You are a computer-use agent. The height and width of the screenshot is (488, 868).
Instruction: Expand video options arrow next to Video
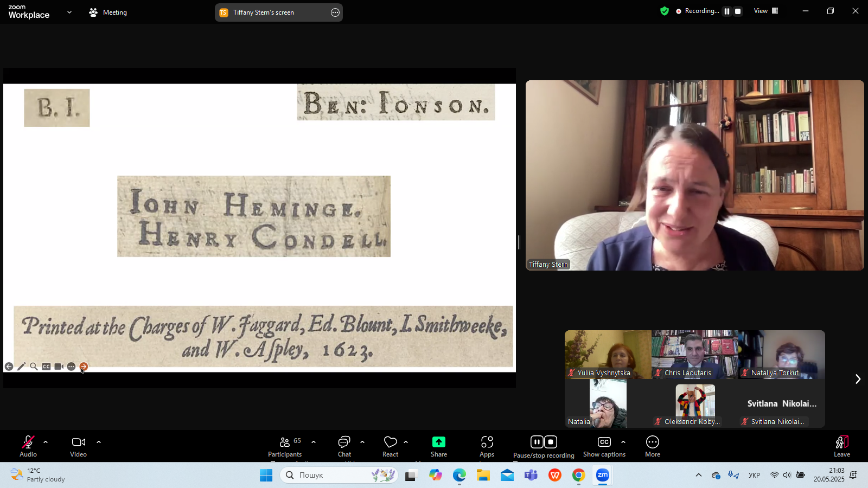[99, 442]
